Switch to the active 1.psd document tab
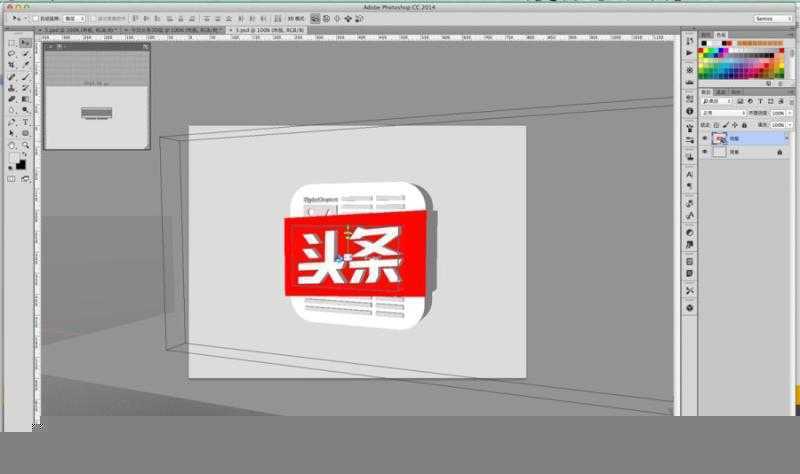Image resolution: width=800 pixels, height=474 pixels. tap(266, 31)
